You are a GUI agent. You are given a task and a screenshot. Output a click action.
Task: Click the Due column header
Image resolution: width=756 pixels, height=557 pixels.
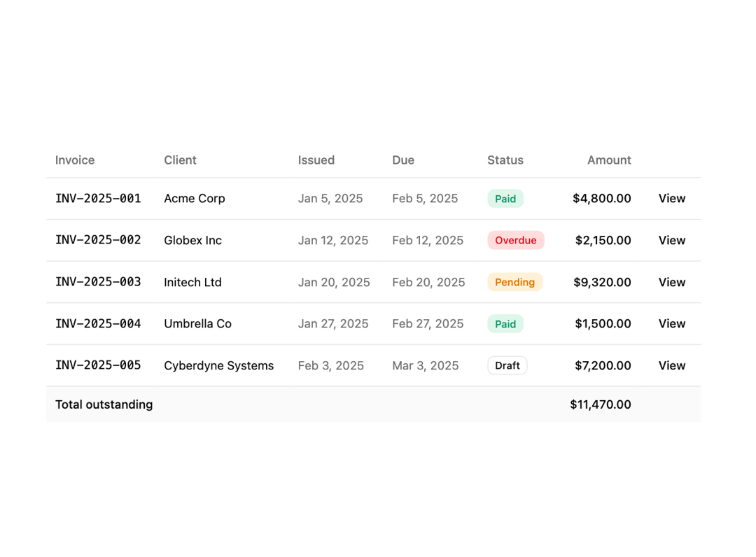[x=403, y=160]
